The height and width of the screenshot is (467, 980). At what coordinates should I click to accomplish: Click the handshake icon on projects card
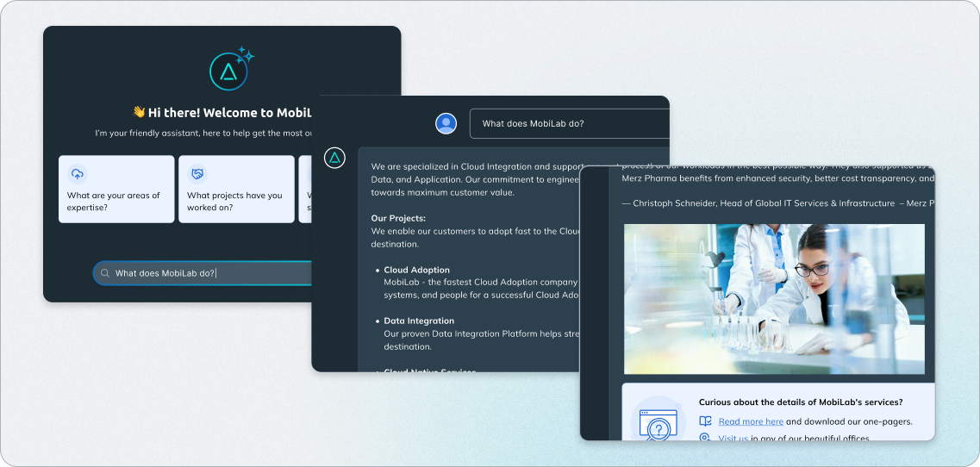tap(197, 174)
